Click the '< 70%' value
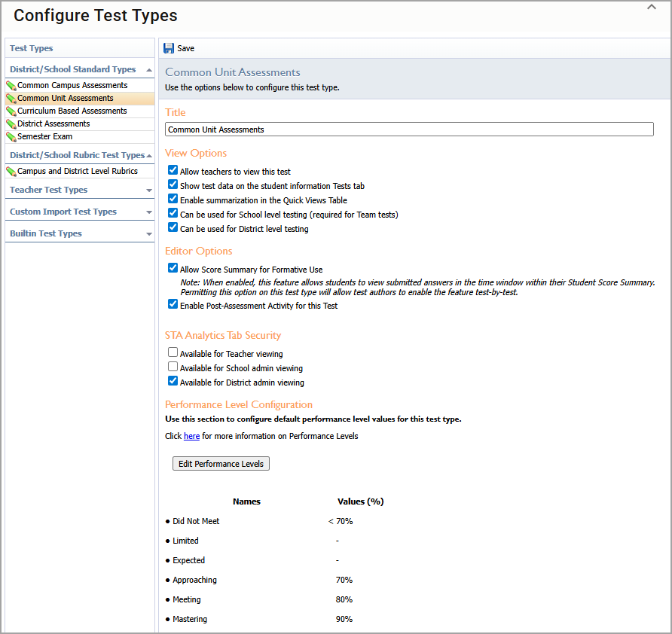Image resolution: width=672 pixels, height=634 pixels. tap(341, 521)
